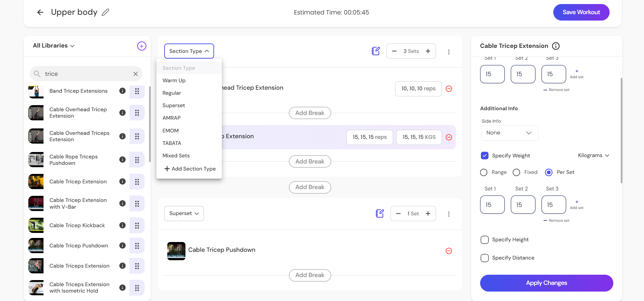Clear the exercise search field
The height and width of the screenshot is (301, 644).
(x=136, y=74)
